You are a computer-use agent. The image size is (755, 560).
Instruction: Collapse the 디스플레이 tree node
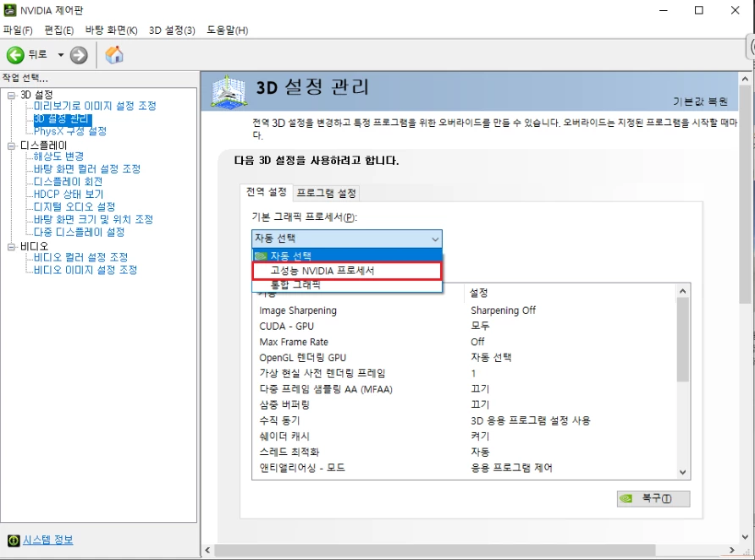[x=11, y=145]
